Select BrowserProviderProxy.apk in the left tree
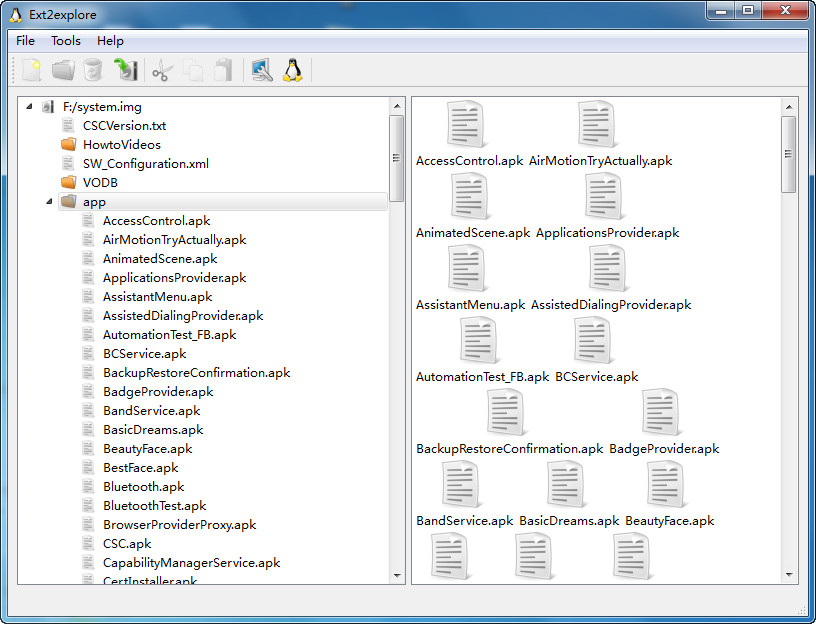816x624 pixels. point(180,525)
